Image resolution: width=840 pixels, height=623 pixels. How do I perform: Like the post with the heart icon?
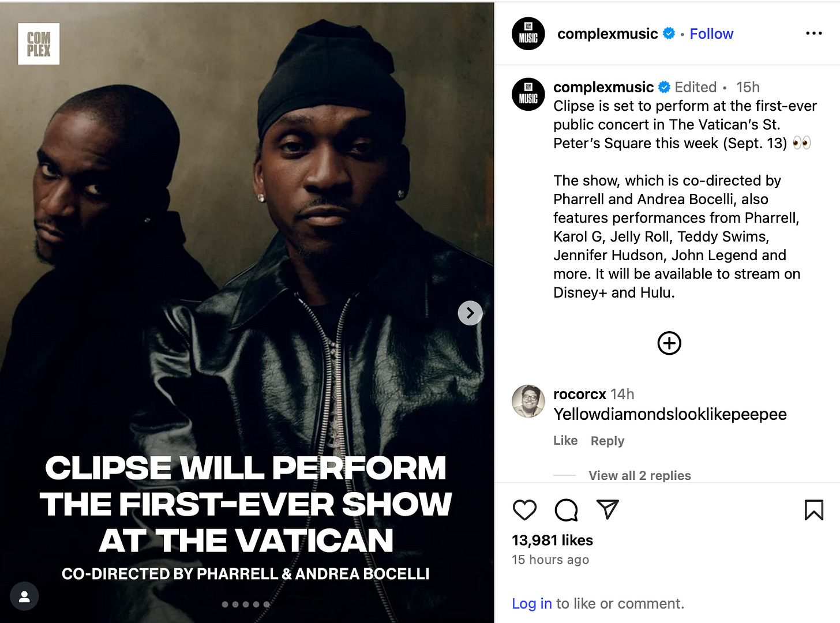point(524,510)
